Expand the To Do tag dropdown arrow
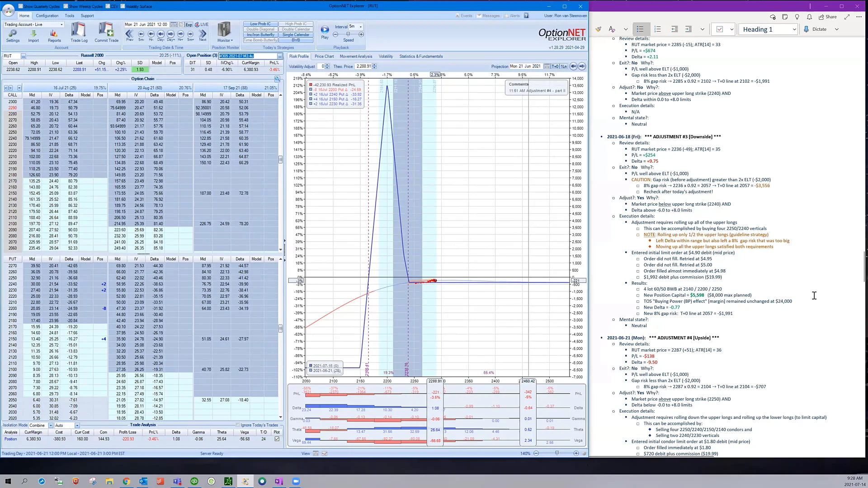868x488 pixels. coord(731,29)
